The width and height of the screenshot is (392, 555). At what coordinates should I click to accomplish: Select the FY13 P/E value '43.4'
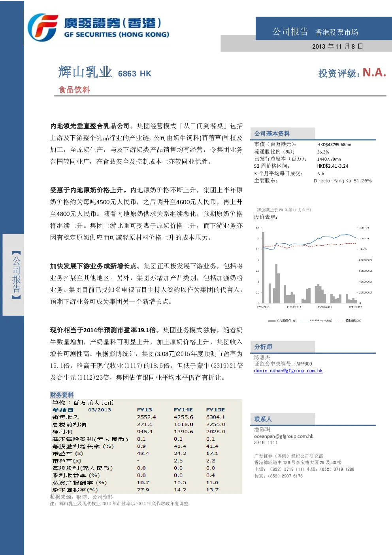point(143,453)
